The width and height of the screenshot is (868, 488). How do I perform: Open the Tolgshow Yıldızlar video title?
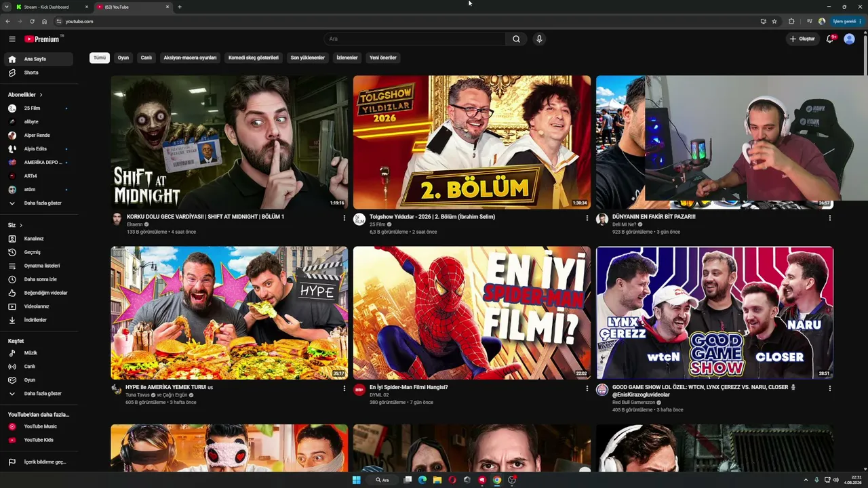point(433,217)
